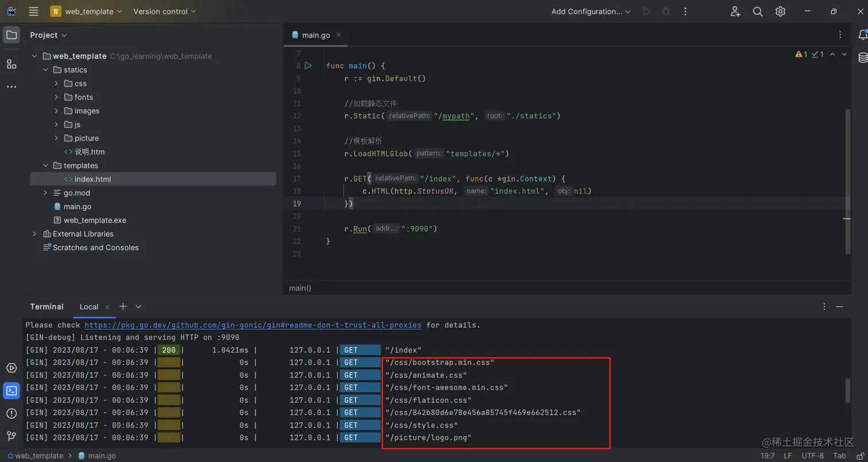
Task: Click the Debug bug icon in the toolbar
Action: click(x=666, y=11)
